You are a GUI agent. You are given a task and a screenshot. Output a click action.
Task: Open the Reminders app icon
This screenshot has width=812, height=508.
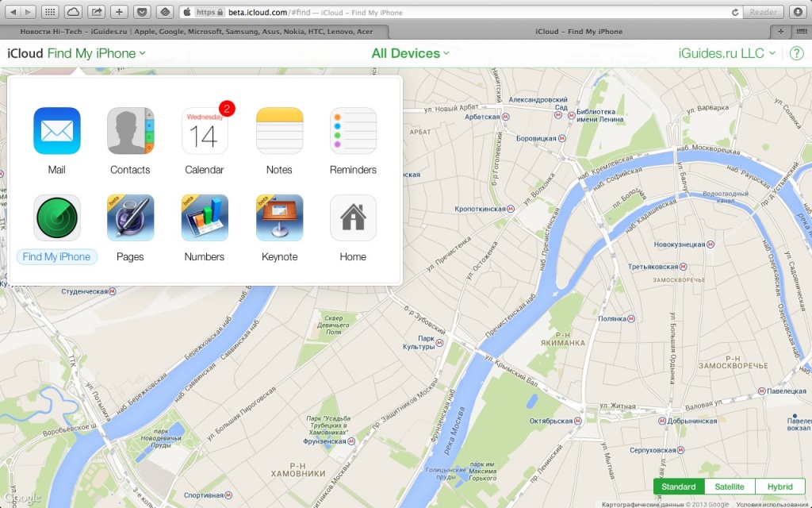pos(353,131)
